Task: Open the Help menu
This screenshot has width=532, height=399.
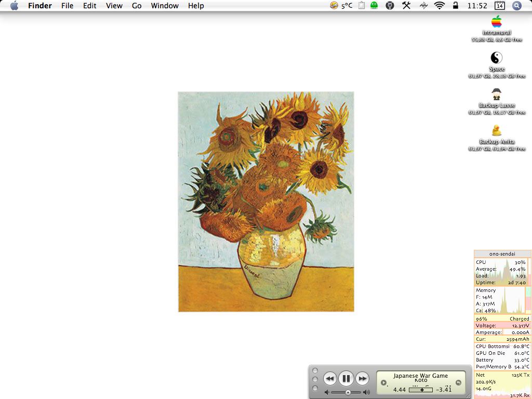Action: (196, 6)
